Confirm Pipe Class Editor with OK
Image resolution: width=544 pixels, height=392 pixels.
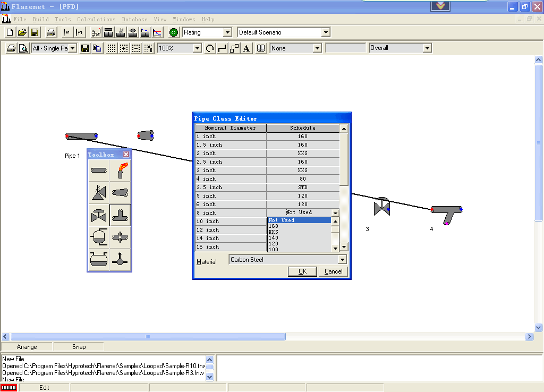pos(302,271)
